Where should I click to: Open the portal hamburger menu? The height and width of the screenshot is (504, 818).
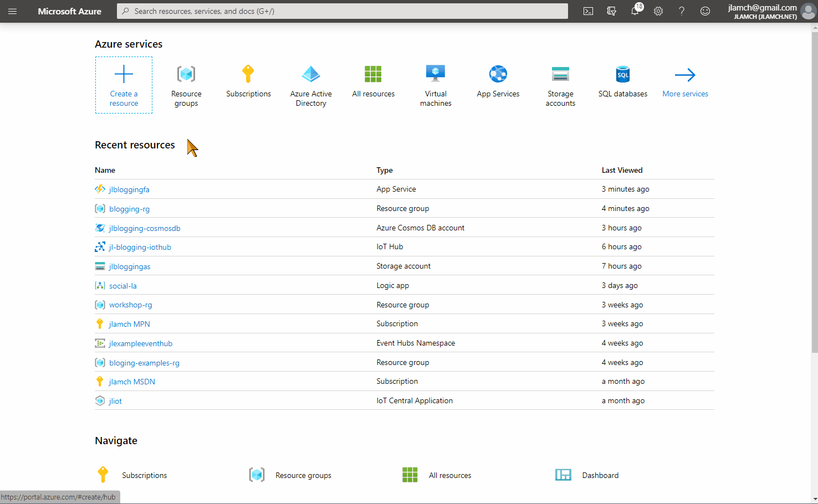click(12, 11)
